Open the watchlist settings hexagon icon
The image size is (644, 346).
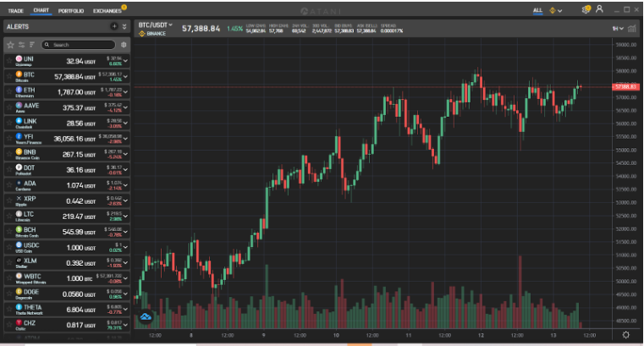pos(124,45)
